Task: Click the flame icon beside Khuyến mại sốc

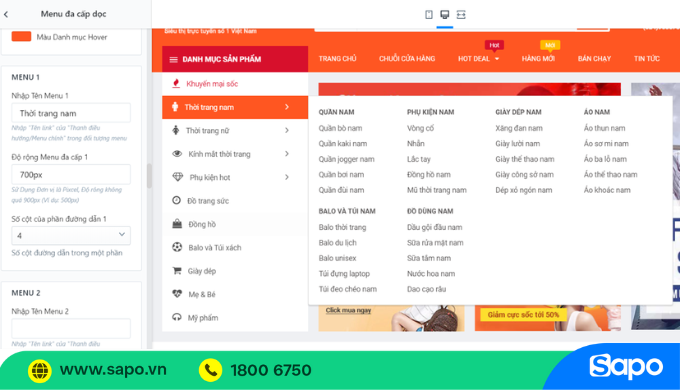Action: coord(176,83)
